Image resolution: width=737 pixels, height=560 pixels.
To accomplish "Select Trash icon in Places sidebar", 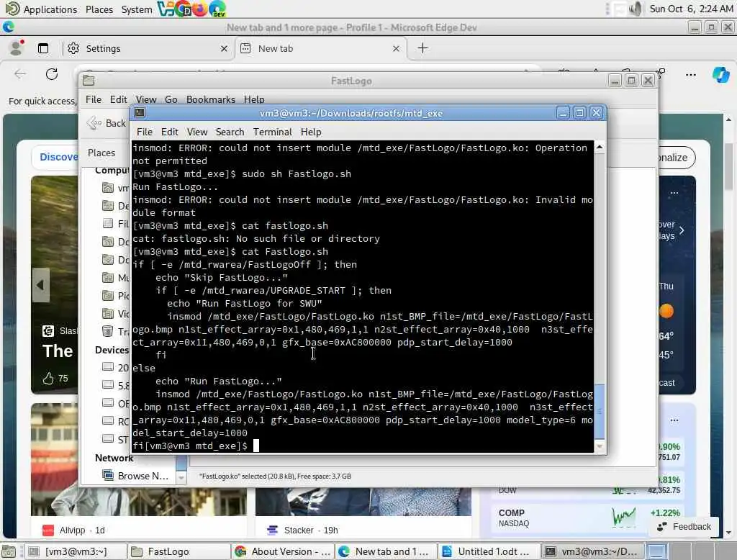I will [x=108, y=332].
